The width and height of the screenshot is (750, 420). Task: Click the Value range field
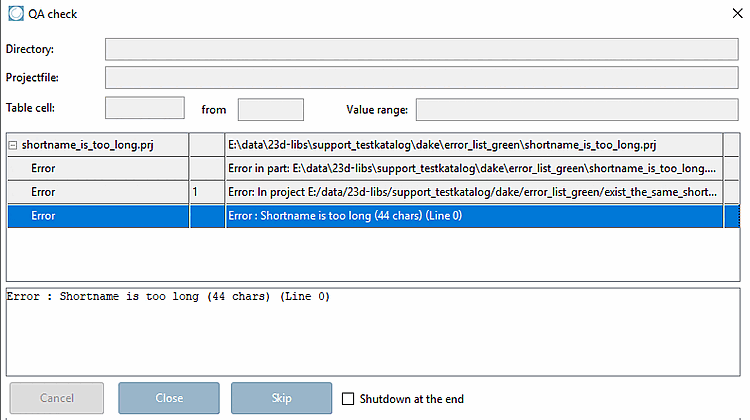(x=577, y=110)
